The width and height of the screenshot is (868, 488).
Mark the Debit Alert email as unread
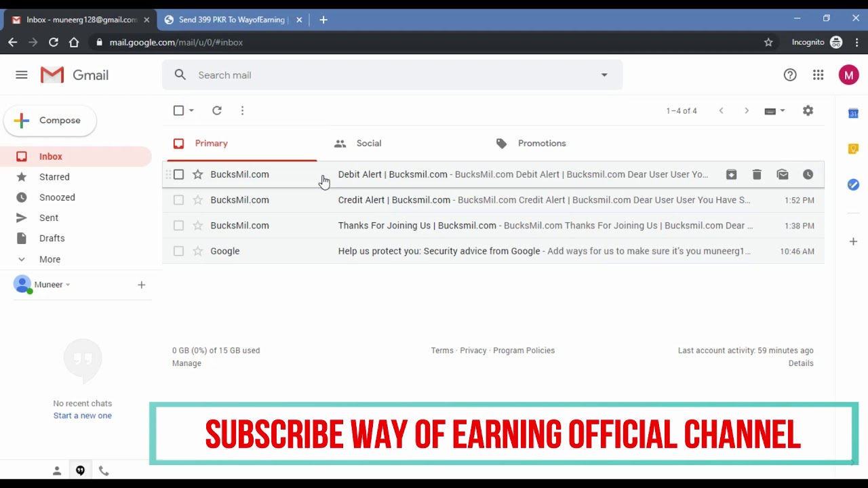point(783,175)
